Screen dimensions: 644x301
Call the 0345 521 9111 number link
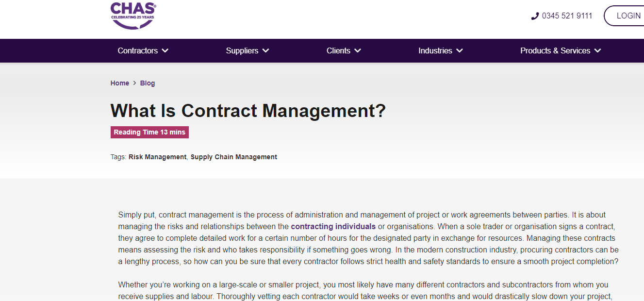567,16
